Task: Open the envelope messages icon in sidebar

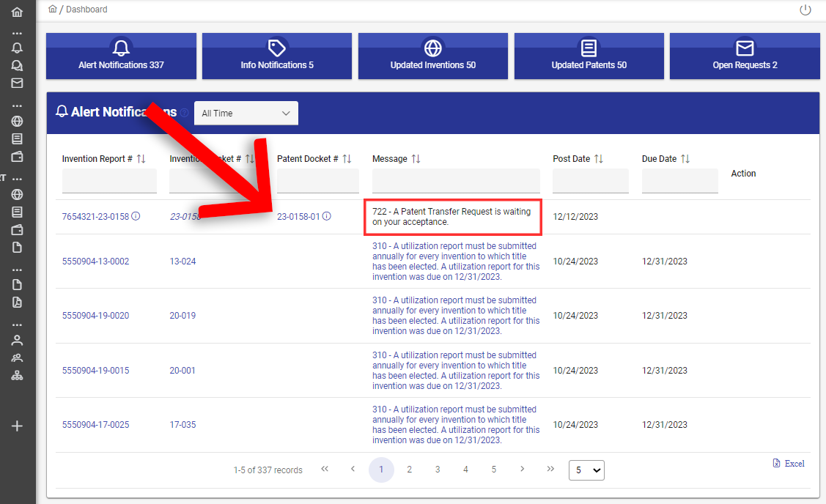Action: (17, 84)
